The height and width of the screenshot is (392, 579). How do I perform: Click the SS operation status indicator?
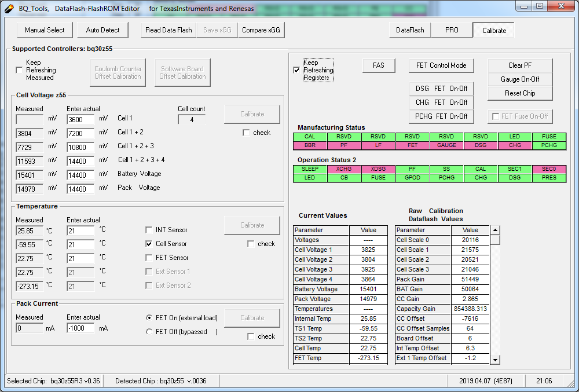[446, 169]
